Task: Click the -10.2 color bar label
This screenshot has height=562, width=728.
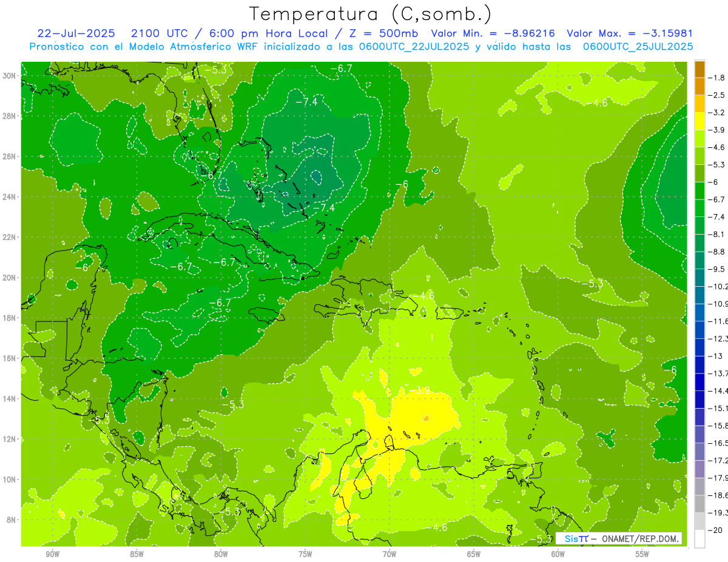Action: point(718,286)
